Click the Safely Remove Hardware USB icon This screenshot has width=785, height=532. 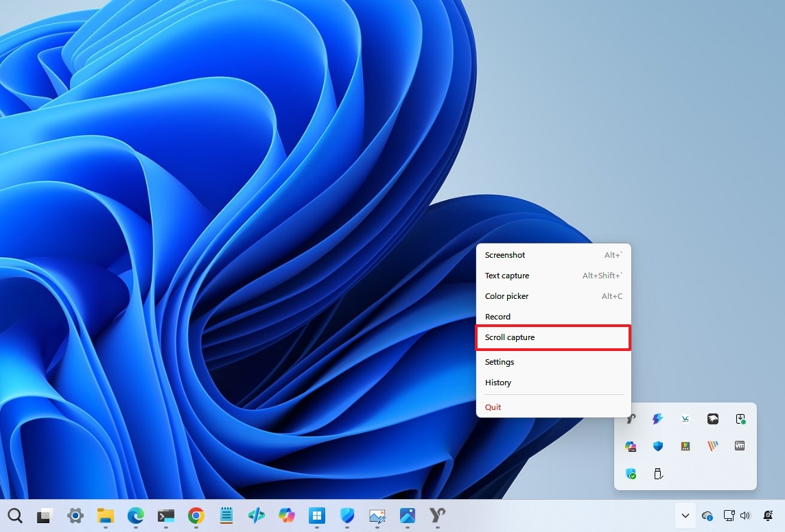pyautogui.click(x=658, y=474)
